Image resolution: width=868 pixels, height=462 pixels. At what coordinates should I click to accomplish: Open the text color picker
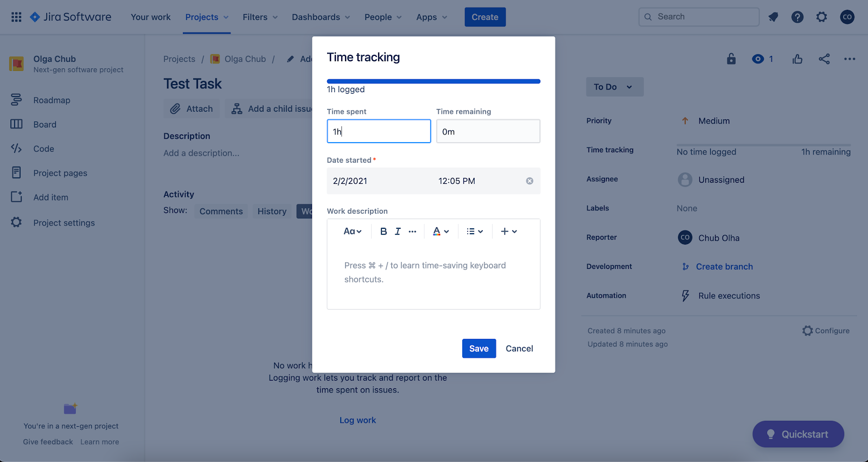pos(441,232)
